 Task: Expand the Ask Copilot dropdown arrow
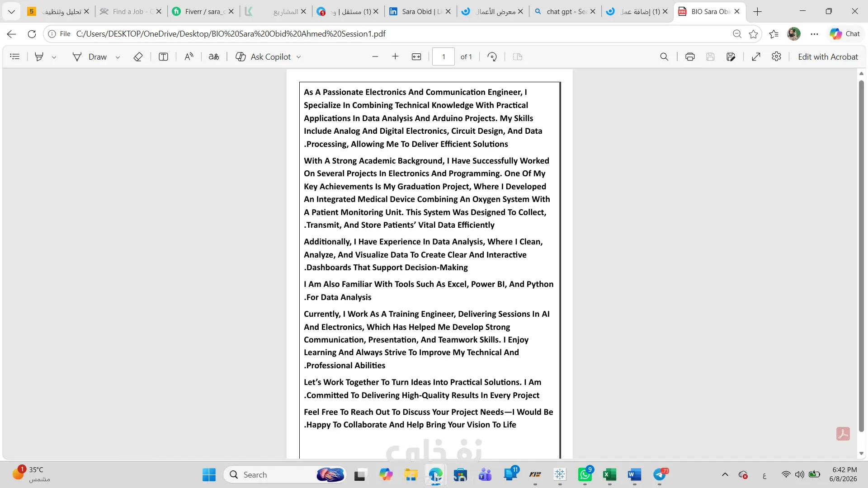(299, 57)
